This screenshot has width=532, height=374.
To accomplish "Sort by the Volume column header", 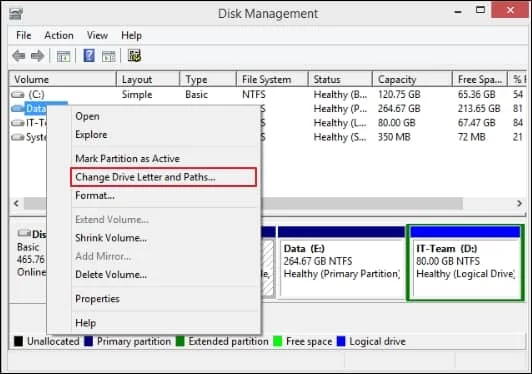I will [x=63, y=79].
